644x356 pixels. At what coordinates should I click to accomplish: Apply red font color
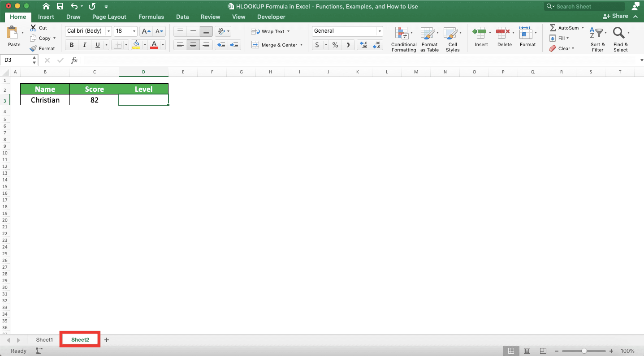tap(154, 45)
